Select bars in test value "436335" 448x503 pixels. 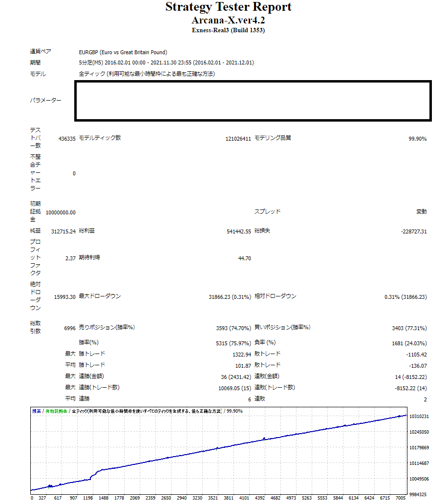tap(67, 139)
